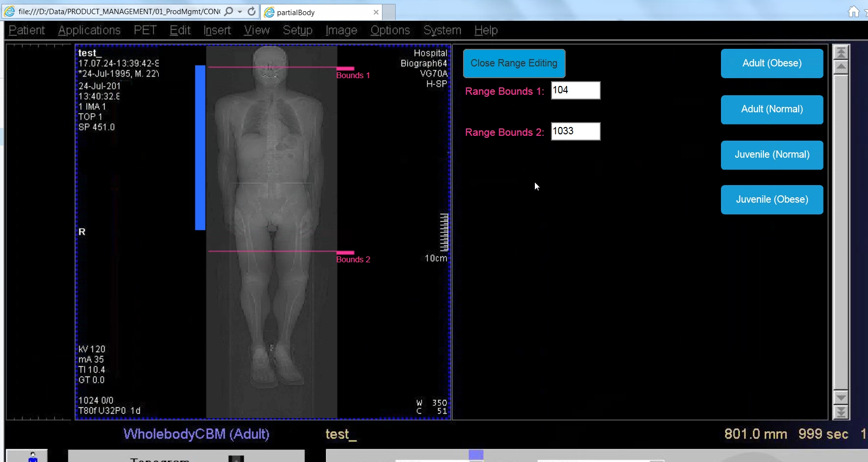
Task: Open the address bar dropdown arrow
Action: pos(240,12)
